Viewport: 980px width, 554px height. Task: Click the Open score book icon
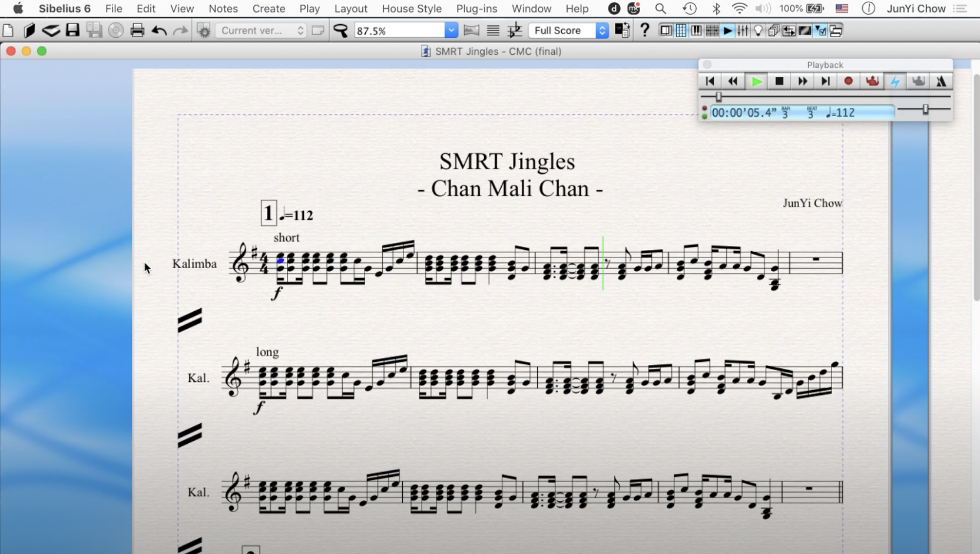(x=29, y=31)
